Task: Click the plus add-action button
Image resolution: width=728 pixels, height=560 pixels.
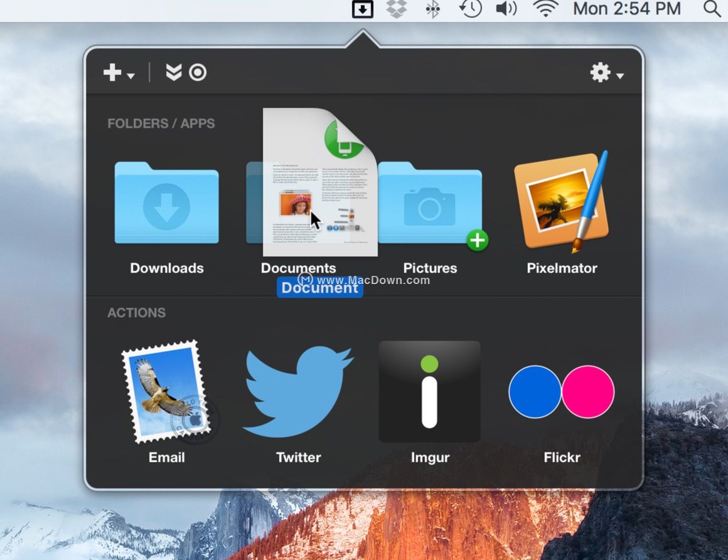Action: (112, 72)
